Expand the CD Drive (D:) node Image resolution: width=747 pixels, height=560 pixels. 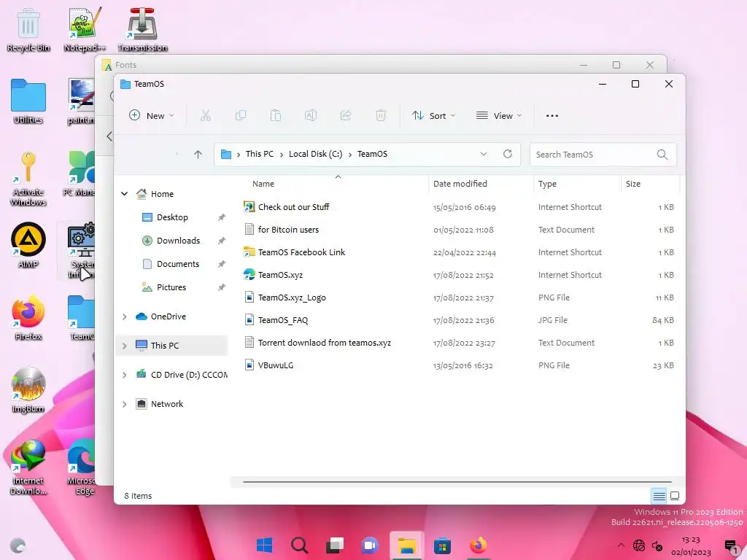click(x=124, y=376)
